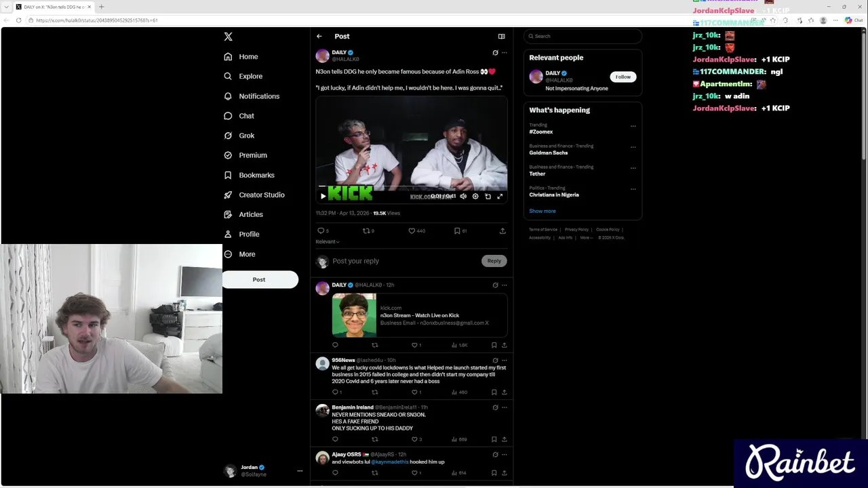868x488 pixels.
Task: Follow DAILY in Relevant people
Action: tap(623, 77)
